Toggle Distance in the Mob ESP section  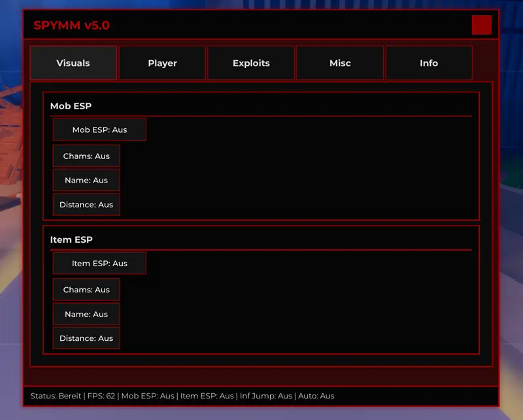[86, 204]
